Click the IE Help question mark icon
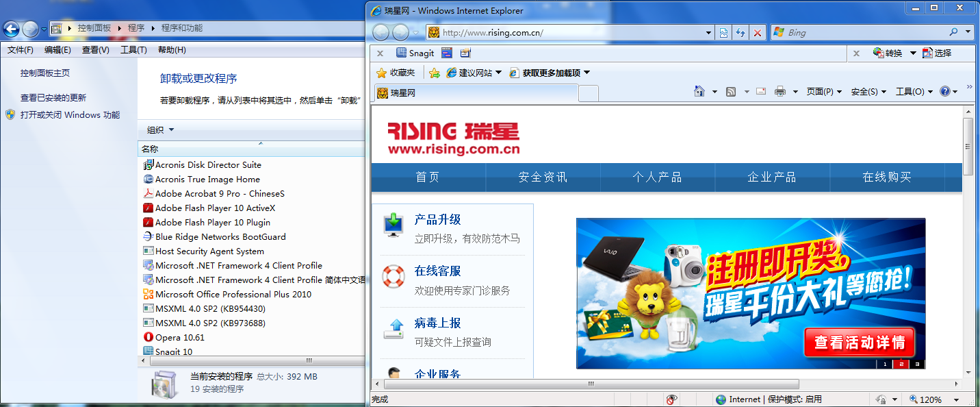This screenshot has width=980, height=407. [945, 91]
